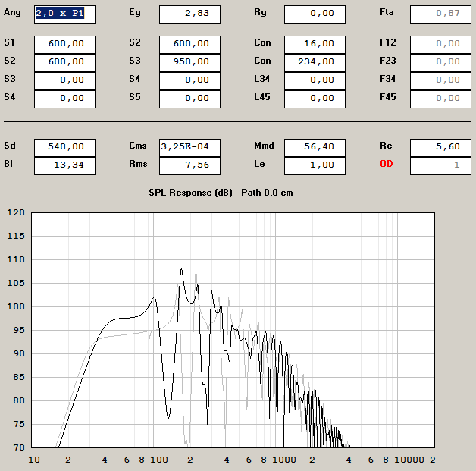Click the S2 field in the Con 16,00 row

click(189, 45)
